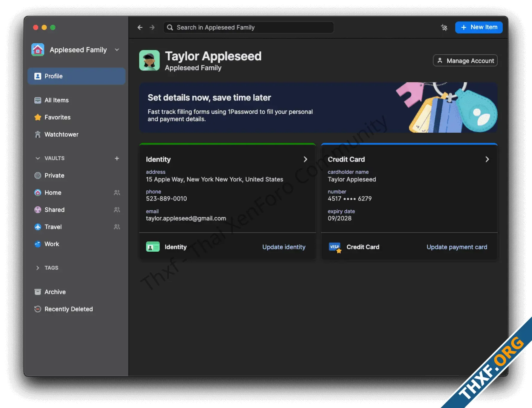Click the red close window button
The height and width of the screenshot is (408, 532).
click(36, 27)
